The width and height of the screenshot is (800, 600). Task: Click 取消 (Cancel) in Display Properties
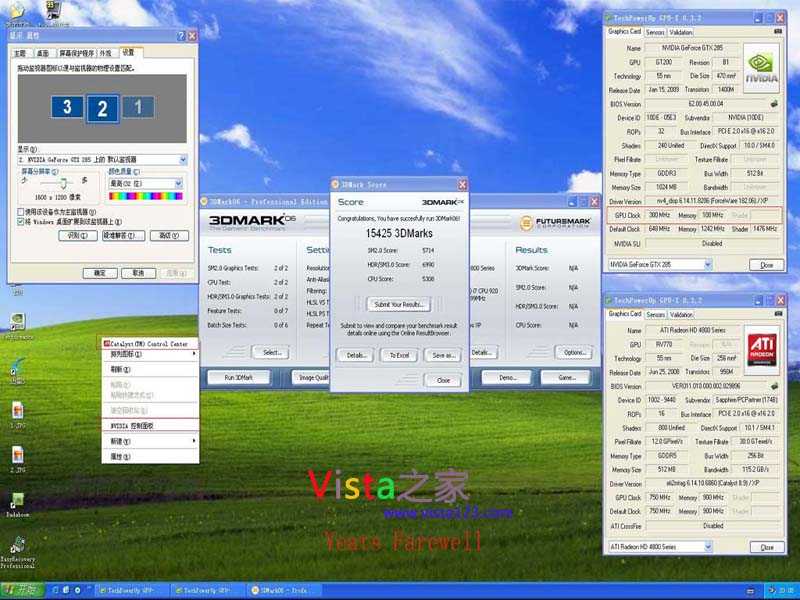coord(138,273)
